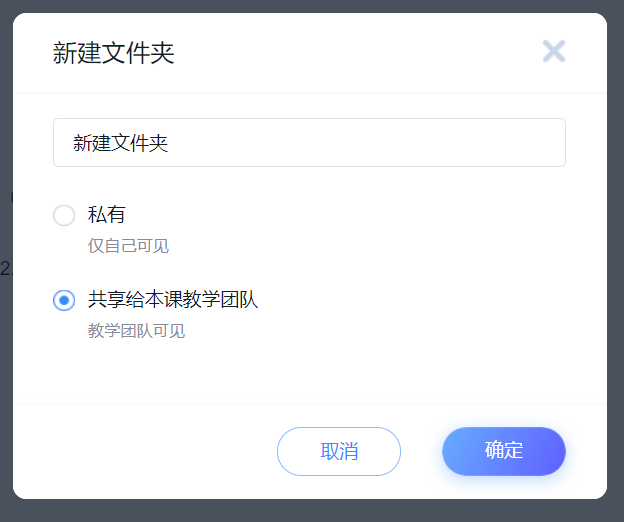
Task: Close the 新建文件夹 dialog with the X icon
Action: (553, 51)
